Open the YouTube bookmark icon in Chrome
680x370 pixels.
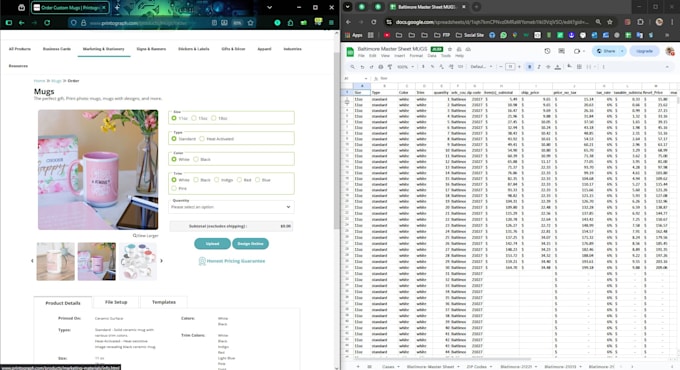pos(386,35)
